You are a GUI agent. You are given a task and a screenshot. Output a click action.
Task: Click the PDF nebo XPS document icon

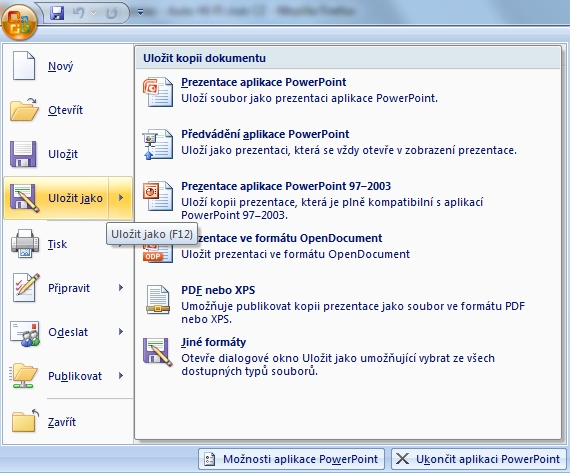point(158,300)
